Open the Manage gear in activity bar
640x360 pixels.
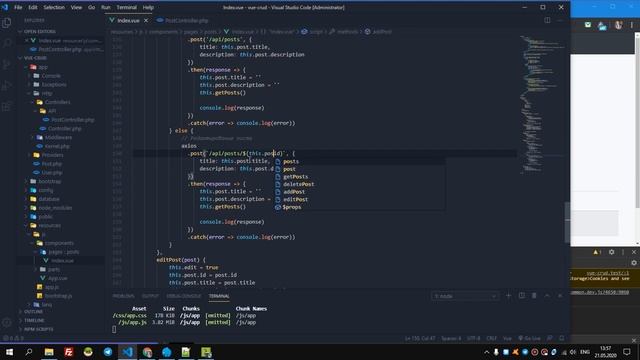[x=7, y=322]
